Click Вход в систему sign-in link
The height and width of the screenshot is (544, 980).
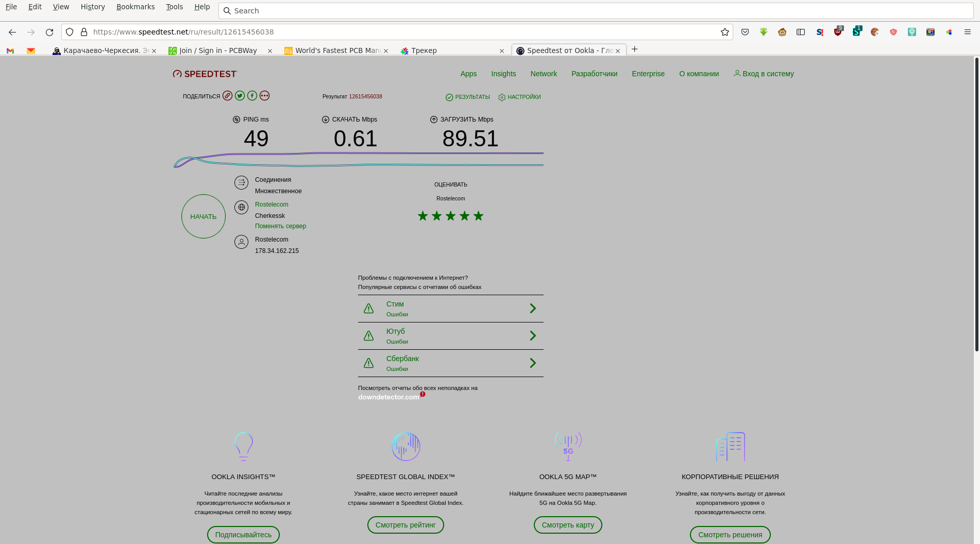tap(764, 74)
